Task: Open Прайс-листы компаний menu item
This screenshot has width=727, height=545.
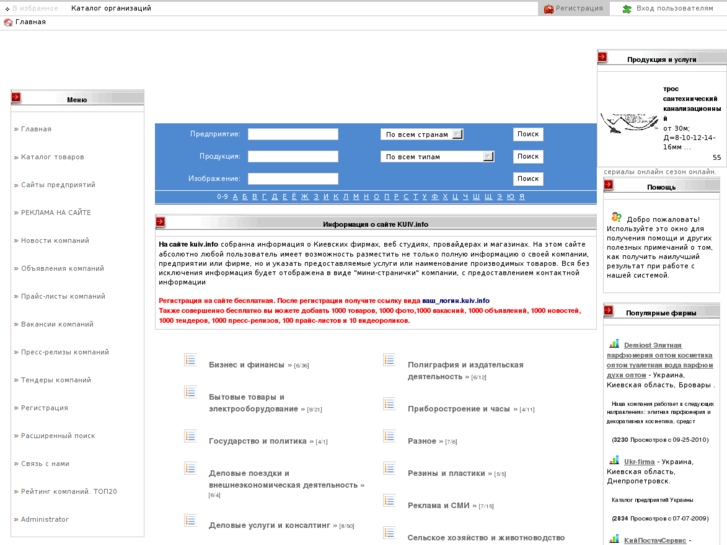Action: click(x=63, y=296)
